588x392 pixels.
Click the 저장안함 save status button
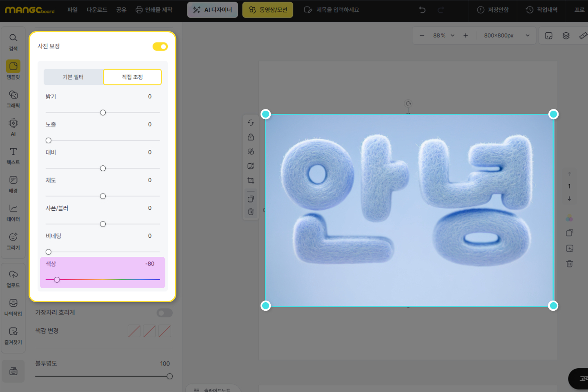click(493, 10)
